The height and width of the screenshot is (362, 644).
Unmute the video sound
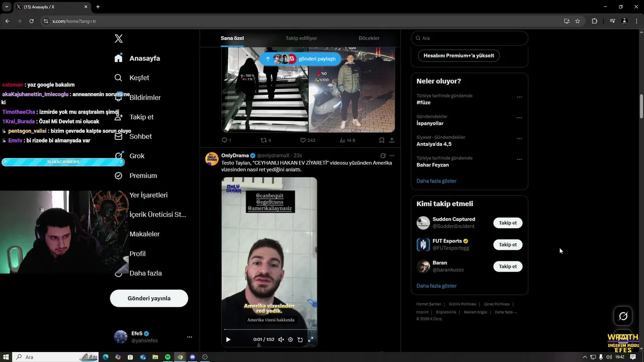pyautogui.click(x=281, y=339)
